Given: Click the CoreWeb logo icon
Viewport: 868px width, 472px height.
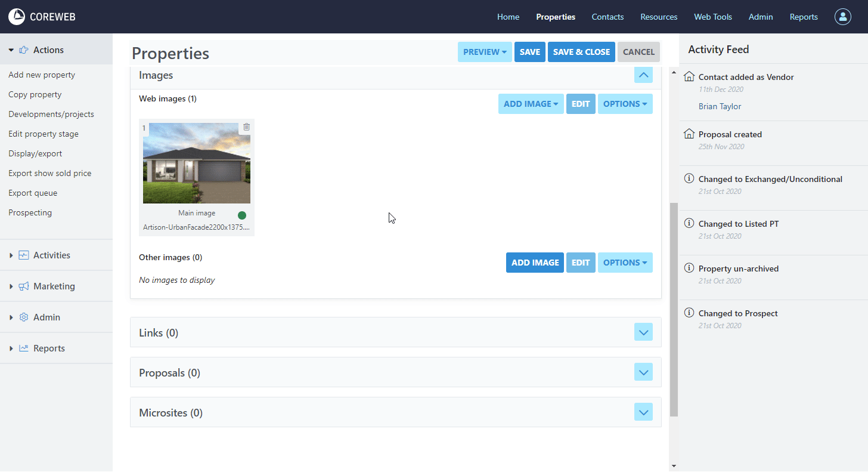Looking at the screenshot, I should pos(17,17).
